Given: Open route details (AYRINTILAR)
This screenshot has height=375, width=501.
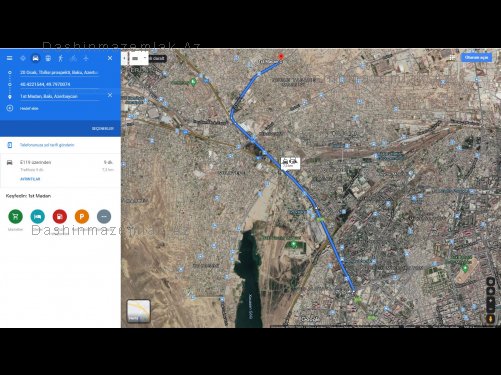Looking at the screenshot, I should [30, 179].
